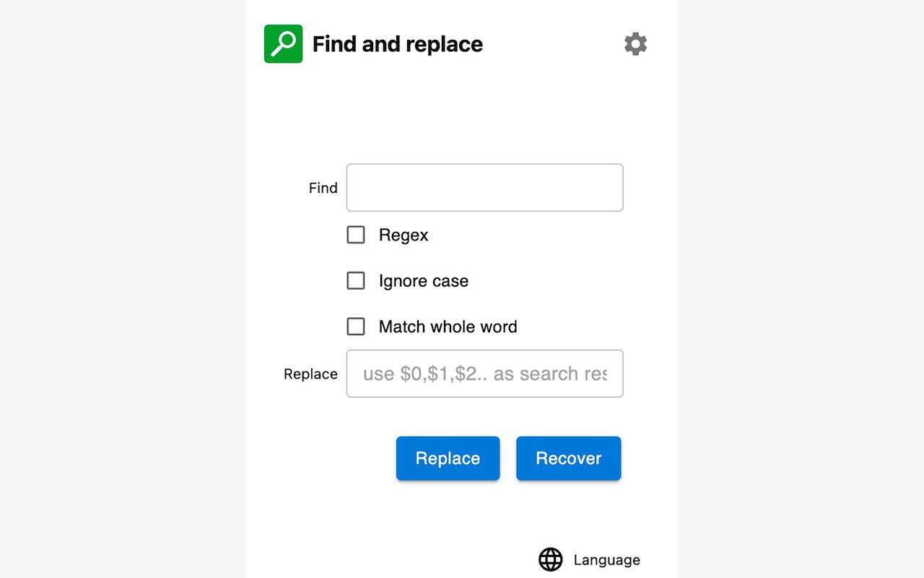Click the "Find" field label
This screenshot has height=578, width=924.
(323, 188)
